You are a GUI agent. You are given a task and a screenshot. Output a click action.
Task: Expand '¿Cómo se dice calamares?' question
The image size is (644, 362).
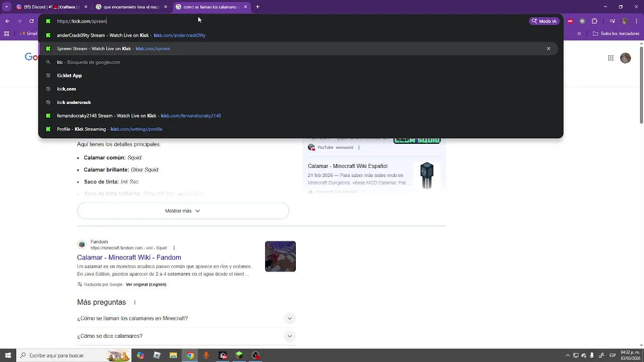click(x=185, y=336)
